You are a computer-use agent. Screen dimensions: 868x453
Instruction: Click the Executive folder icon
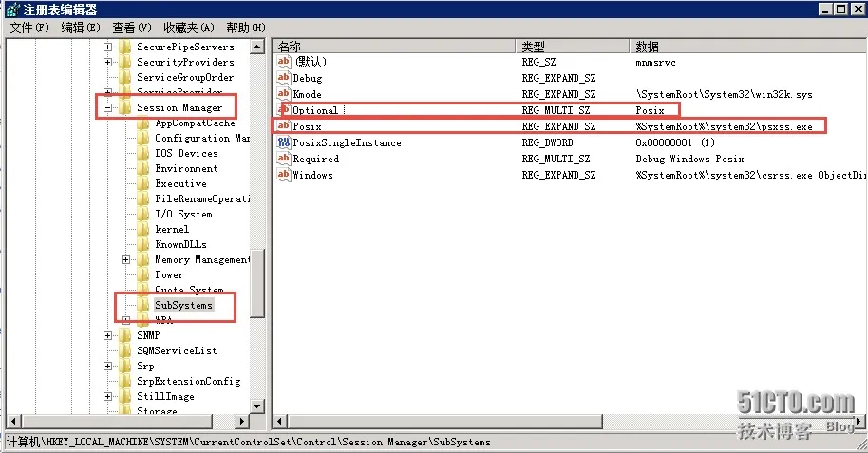click(143, 184)
